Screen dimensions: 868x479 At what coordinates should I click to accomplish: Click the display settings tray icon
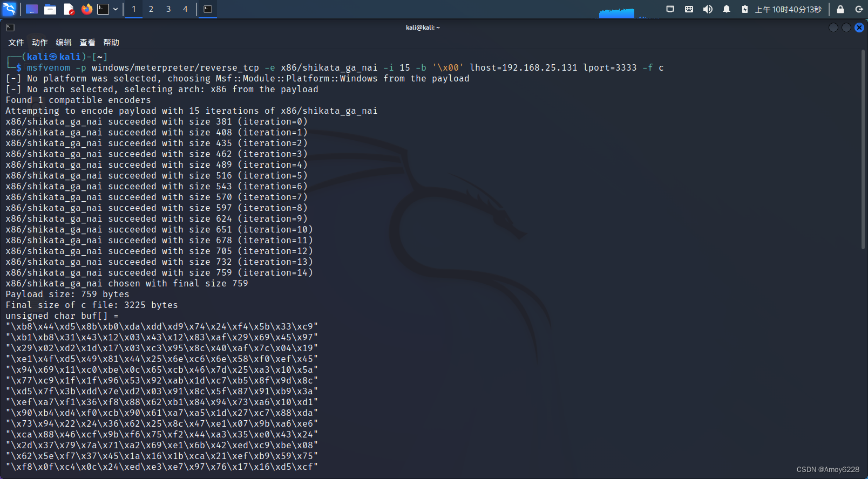(670, 9)
